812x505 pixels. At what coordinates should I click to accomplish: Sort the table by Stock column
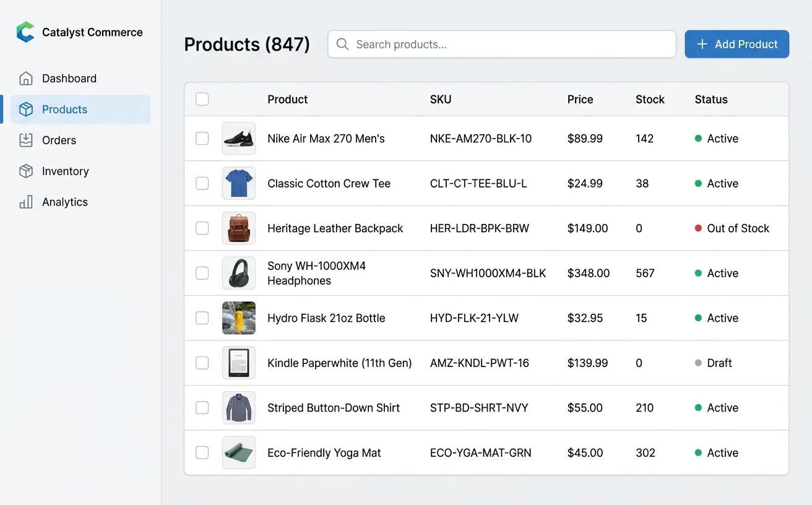click(x=650, y=99)
